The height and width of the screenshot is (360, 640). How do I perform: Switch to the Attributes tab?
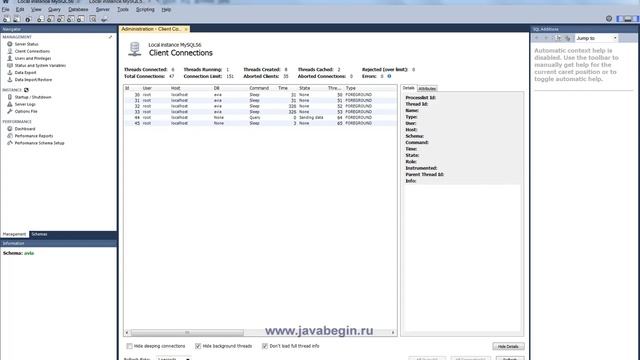[427, 89]
